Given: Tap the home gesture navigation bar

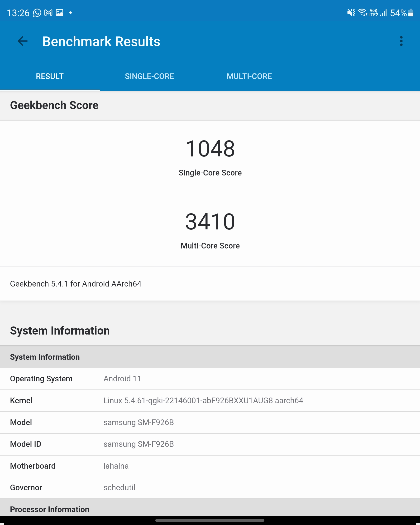Looking at the screenshot, I should tap(210, 520).
